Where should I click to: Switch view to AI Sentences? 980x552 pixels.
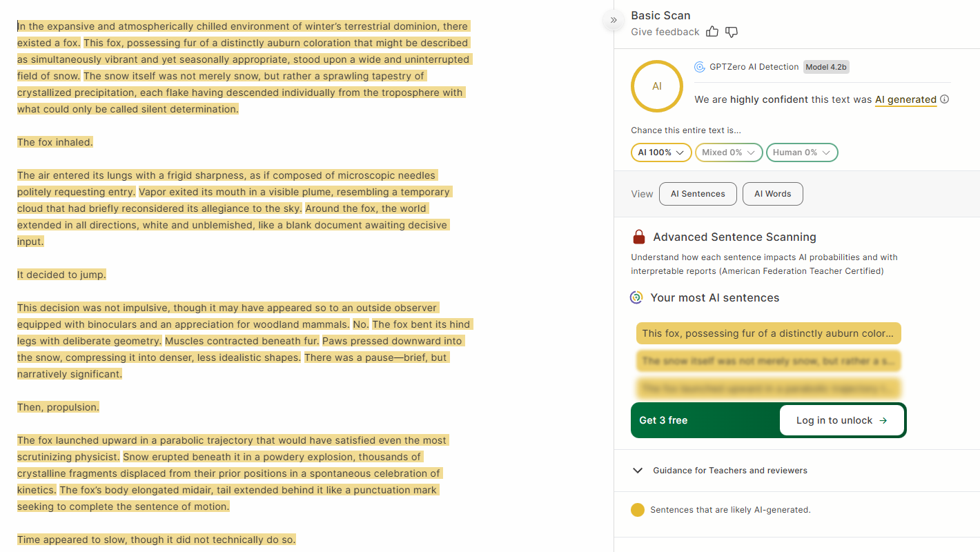click(x=698, y=194)
